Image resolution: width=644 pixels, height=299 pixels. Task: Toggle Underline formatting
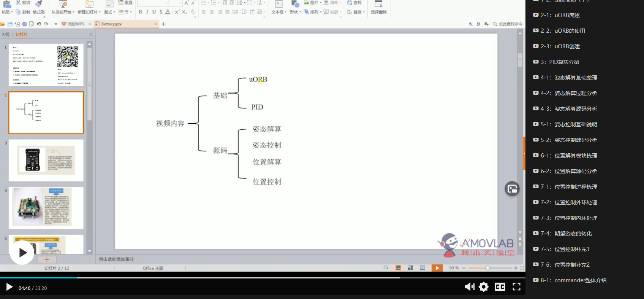tap(154, 12)
